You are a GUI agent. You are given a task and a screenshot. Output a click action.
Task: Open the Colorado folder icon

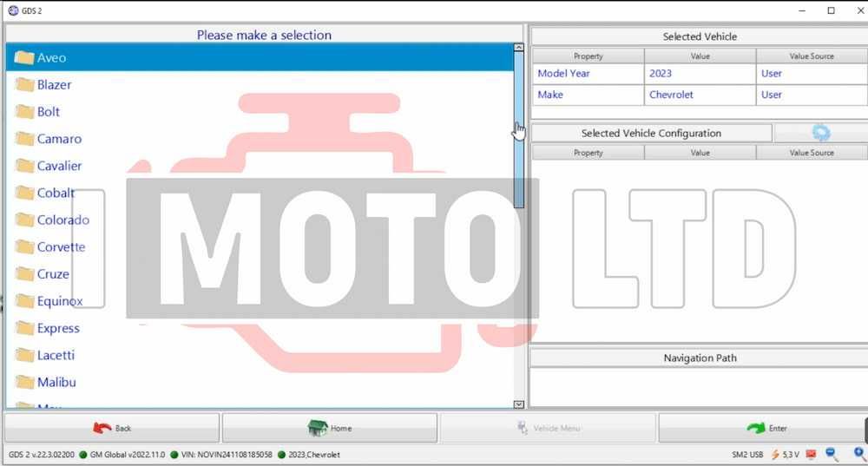point(24,220)
